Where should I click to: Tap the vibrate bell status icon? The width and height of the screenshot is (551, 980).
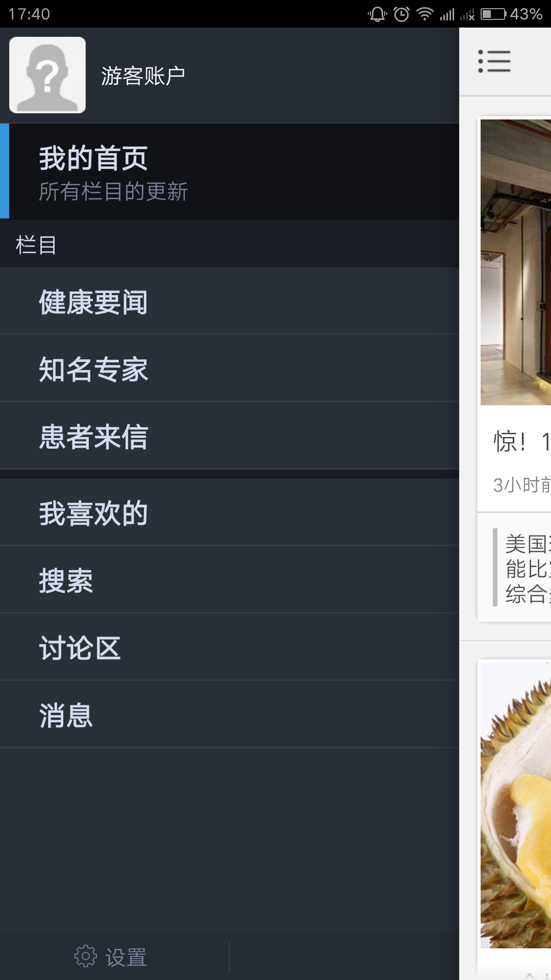(378, 14)
